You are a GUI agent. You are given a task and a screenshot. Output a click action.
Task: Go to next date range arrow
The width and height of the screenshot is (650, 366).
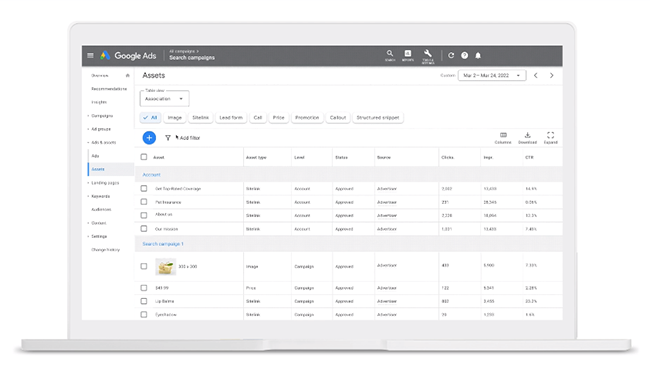(x=551, y=75)
